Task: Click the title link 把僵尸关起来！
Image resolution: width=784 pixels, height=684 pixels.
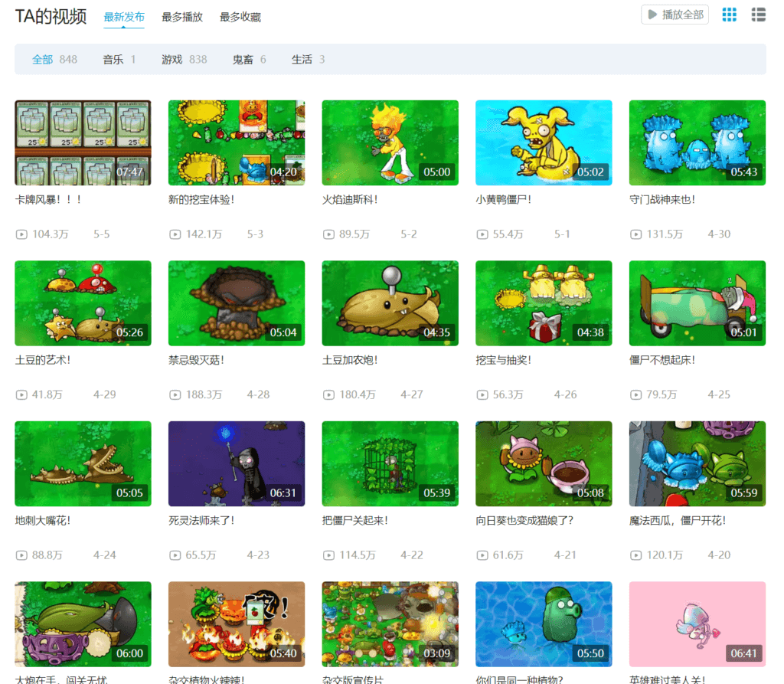Action: click(355, 521)
